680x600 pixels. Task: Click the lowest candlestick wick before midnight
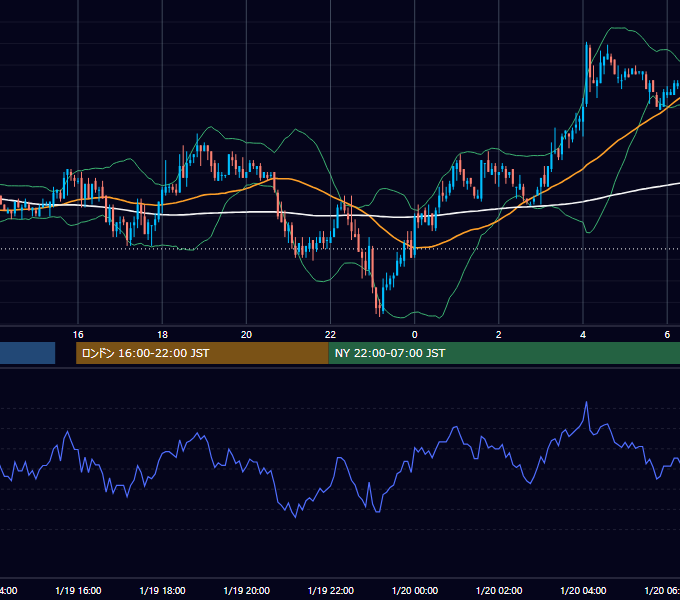(379, 313)
